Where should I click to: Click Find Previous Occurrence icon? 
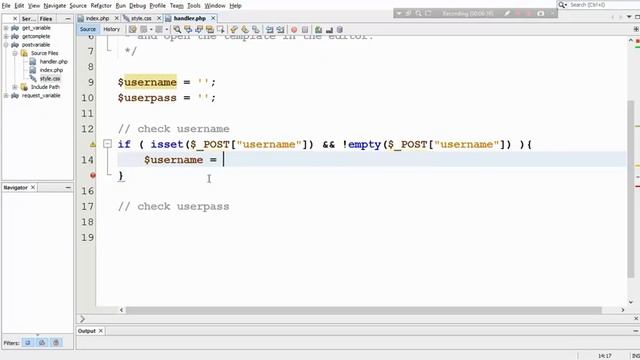pyautogui.click(x=188, y=29)
